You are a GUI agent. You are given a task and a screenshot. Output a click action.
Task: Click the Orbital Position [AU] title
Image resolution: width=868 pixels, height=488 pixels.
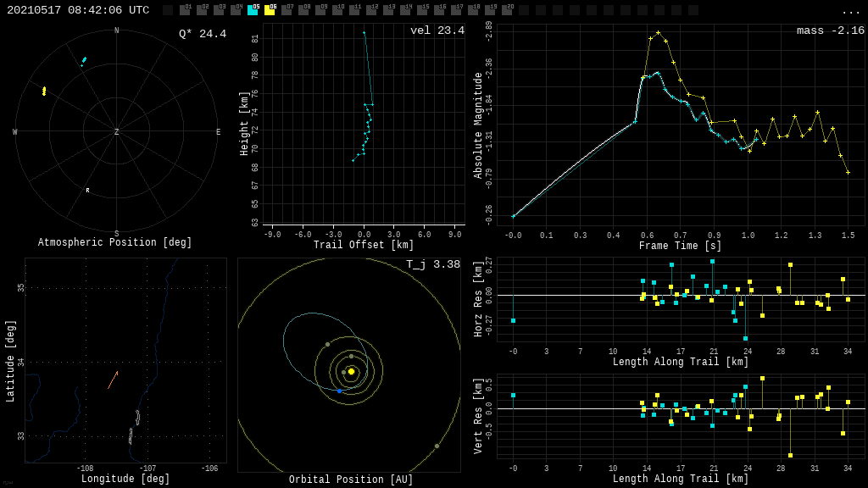click(x=351, y=480)
